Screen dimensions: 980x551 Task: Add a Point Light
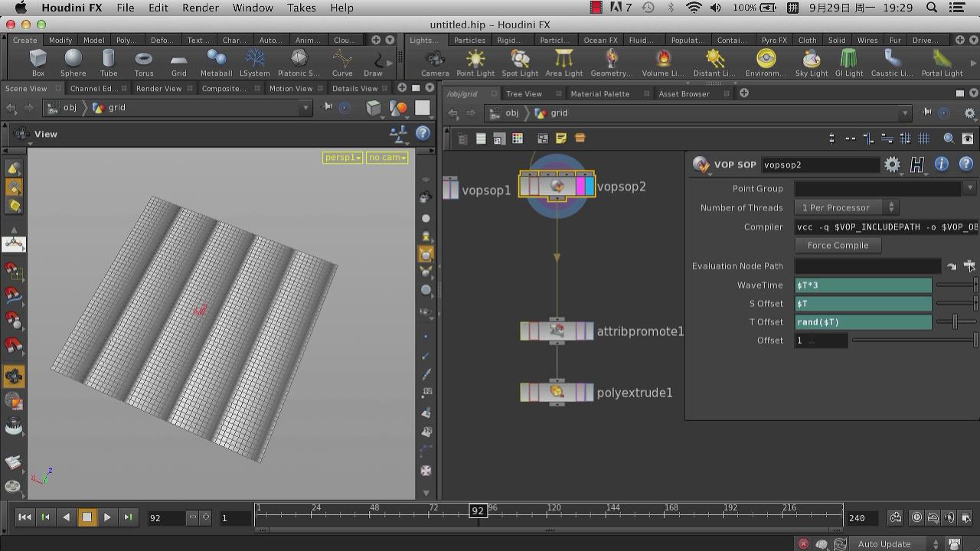click(x=475, y=63)
